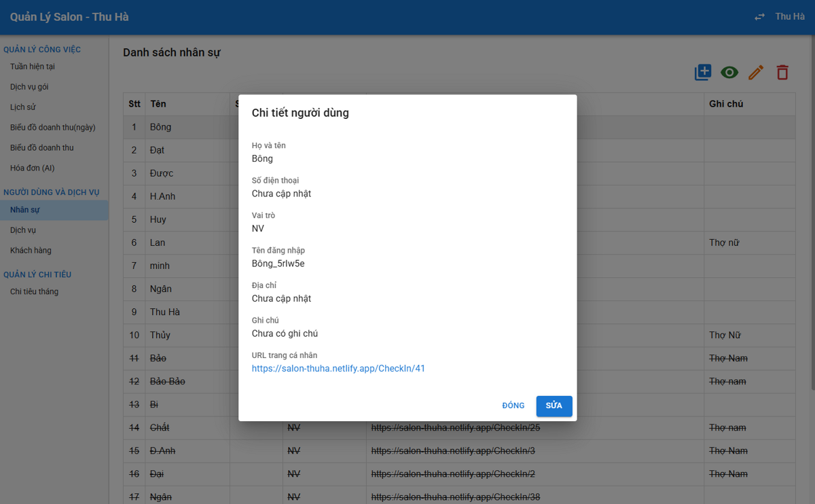The width and height of the screenshot is (815, 504).
Task: Open Hóa đơn (AI) sidebar item
Action: tap(33, 168)
